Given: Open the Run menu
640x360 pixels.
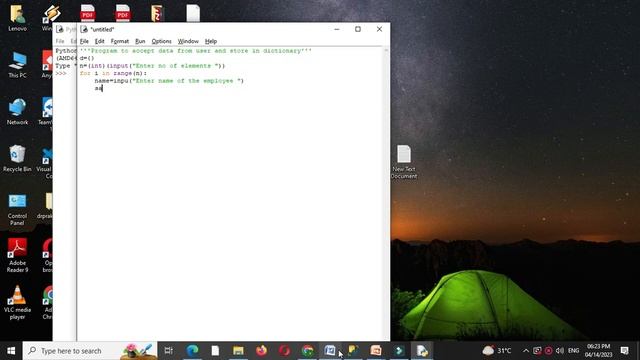Looking at the screenshot, I should (140, 41).
